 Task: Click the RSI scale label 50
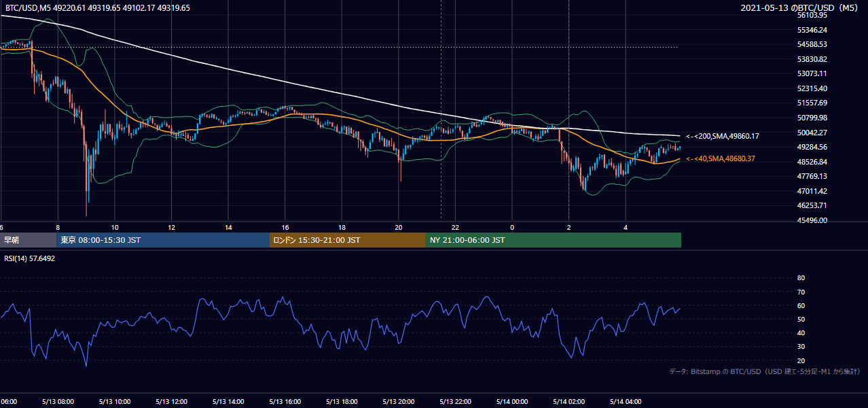pyautogui.click(x=801, y=319)
